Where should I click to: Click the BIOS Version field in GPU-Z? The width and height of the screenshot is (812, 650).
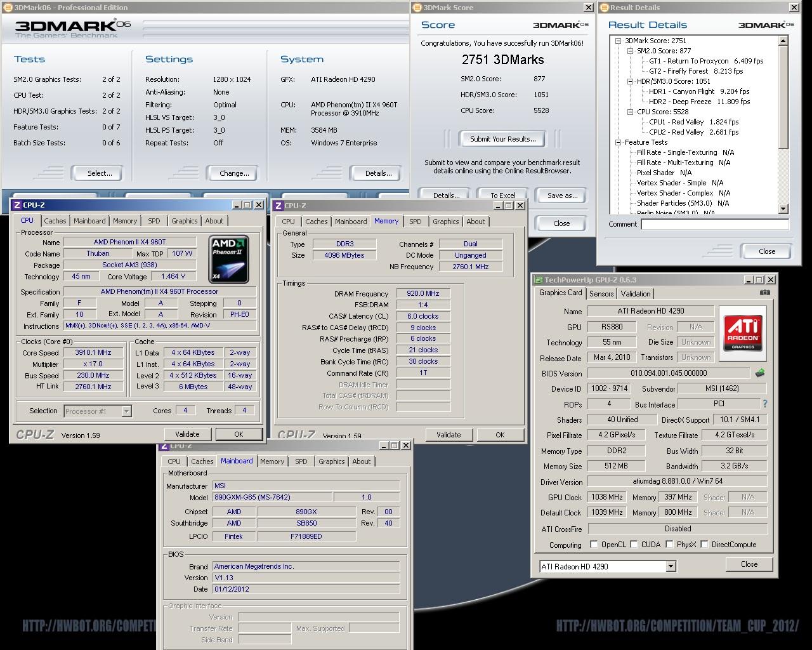click(669, 373)
